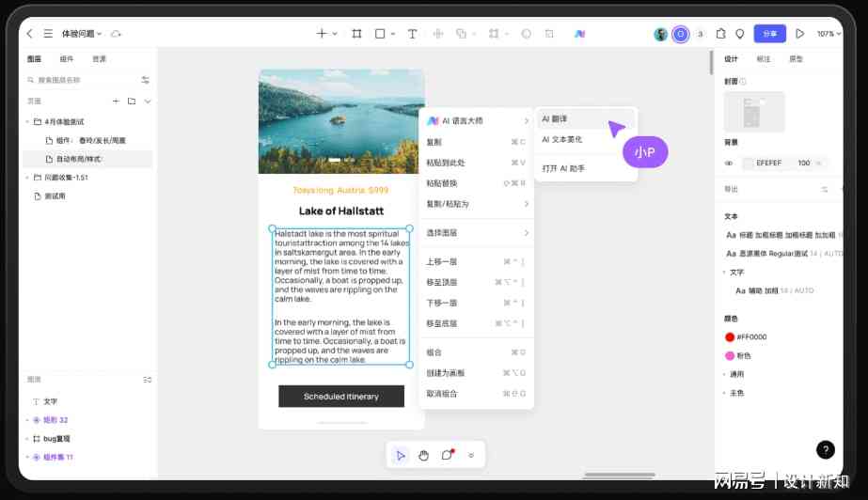Open the insert tool dropdown arrow
The image size is (868, 500).
[x=335, y=34]
